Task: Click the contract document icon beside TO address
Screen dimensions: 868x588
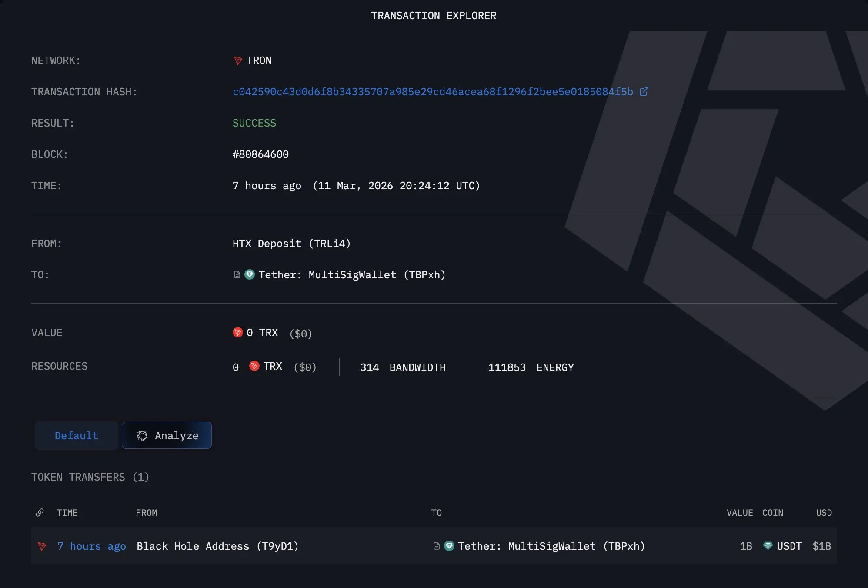Action: 237,275
